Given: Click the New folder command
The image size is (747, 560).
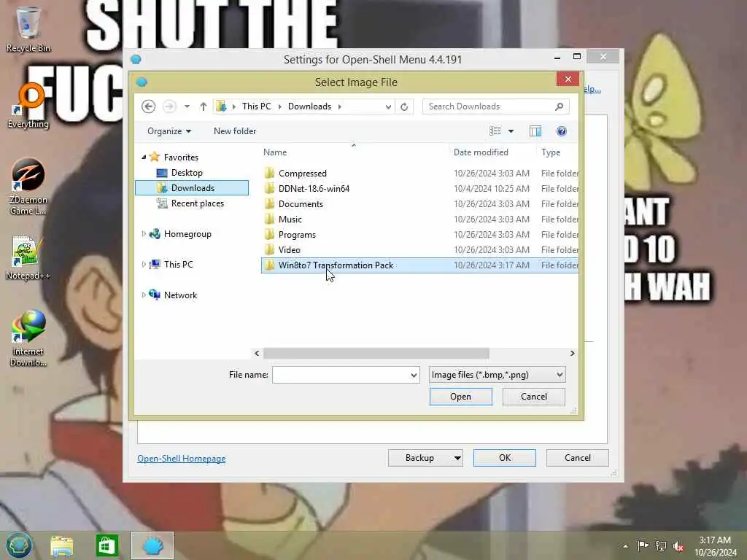Looking at the screenshot, I should [235, 131].
